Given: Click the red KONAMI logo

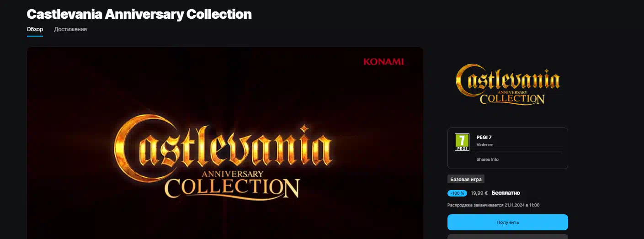Looking at the screenshot, I should (383, 62).
